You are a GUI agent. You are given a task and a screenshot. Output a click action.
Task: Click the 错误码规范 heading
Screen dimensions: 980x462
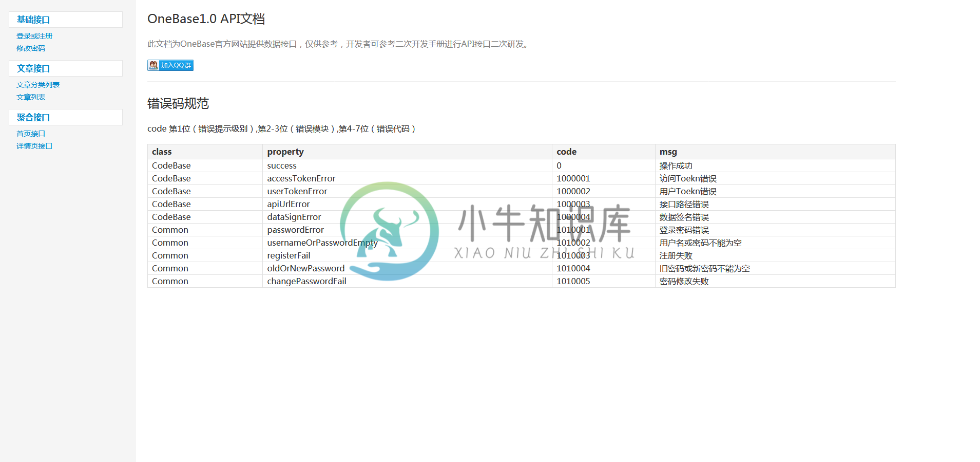178,103
